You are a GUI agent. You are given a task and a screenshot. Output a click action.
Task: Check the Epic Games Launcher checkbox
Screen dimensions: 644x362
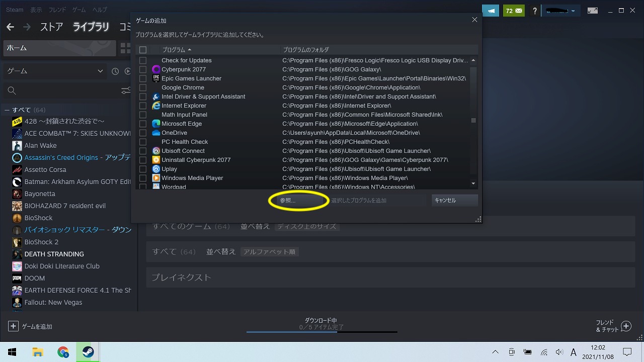[143, 78]
